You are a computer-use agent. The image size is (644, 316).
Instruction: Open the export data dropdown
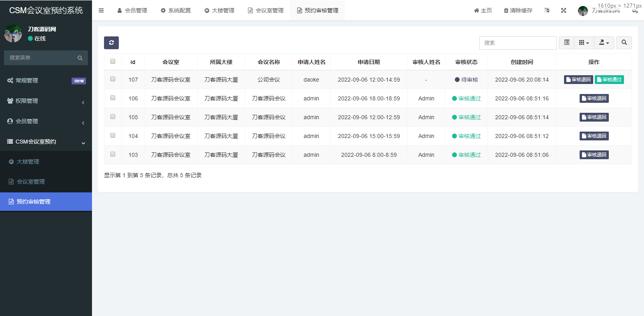tap(604, 43)
